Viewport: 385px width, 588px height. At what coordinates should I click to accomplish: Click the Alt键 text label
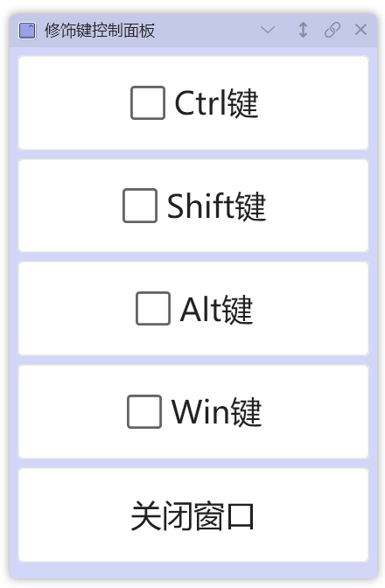click(x=216, y=309)
